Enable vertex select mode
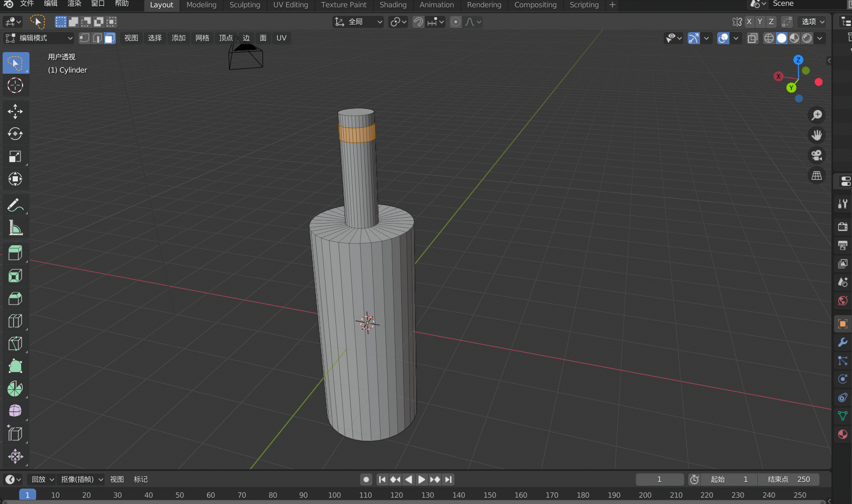Screen dimensions: 852x504 coord(84,38)
